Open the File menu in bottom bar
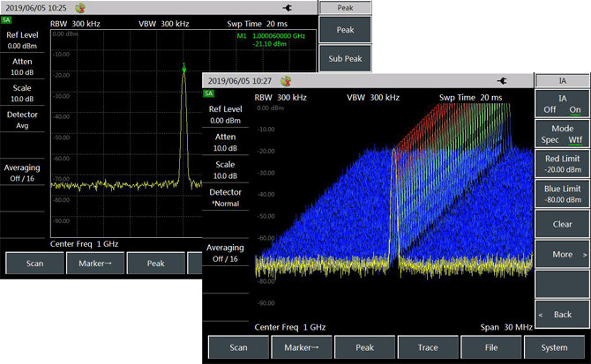 tap(491, 347)
